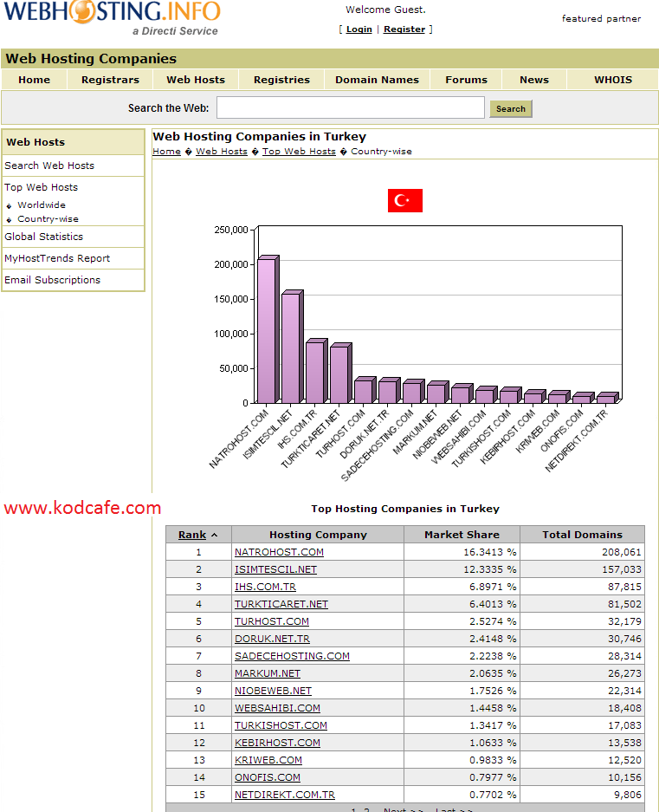The width and height of the screenshot is (659, 812).
Task: Click the featured partner text
Action: 601,19
